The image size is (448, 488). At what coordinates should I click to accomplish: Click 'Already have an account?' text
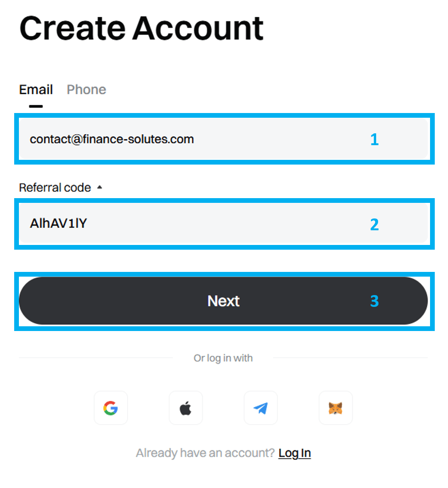[x=205, y=453]
